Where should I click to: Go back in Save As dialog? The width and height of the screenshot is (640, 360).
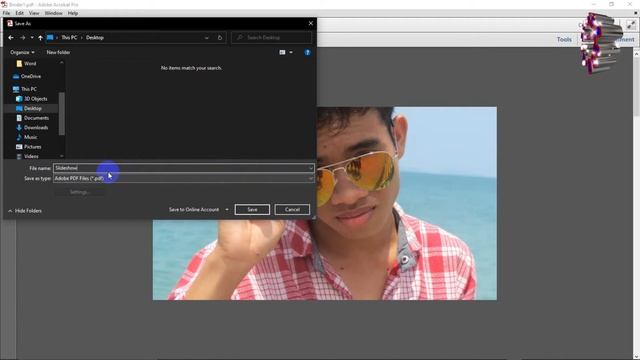tap(11, 38)
